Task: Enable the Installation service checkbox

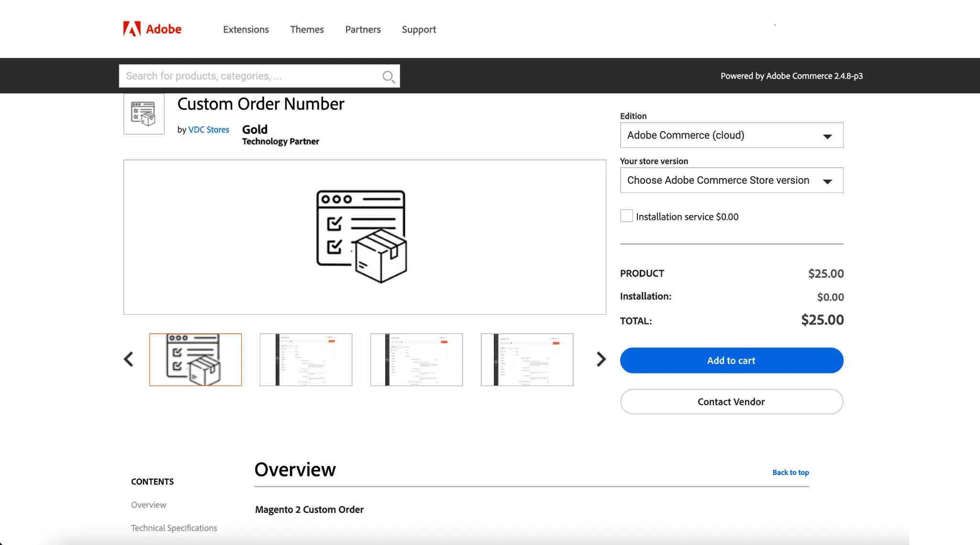Action: [x=626, y=216]
